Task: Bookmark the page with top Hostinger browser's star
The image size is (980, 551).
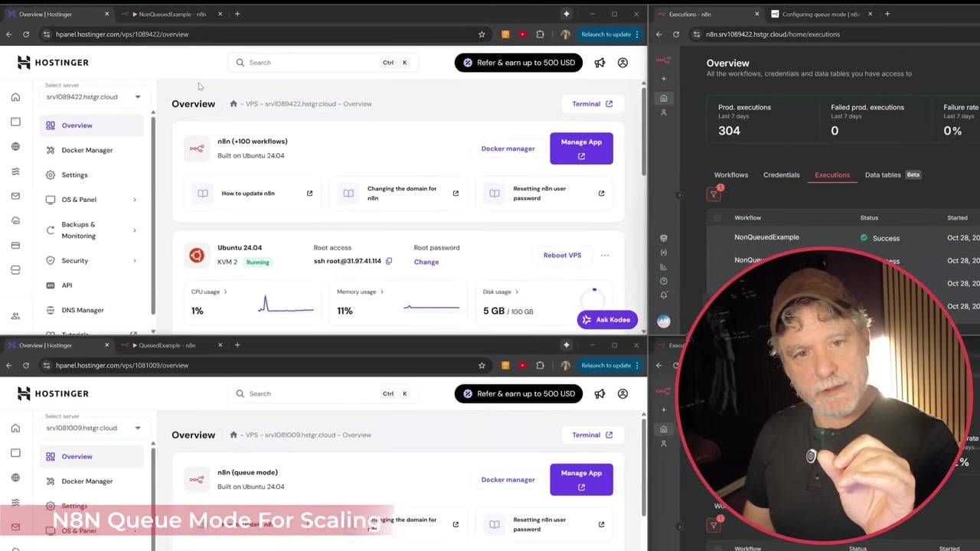Action: point(482,34)
